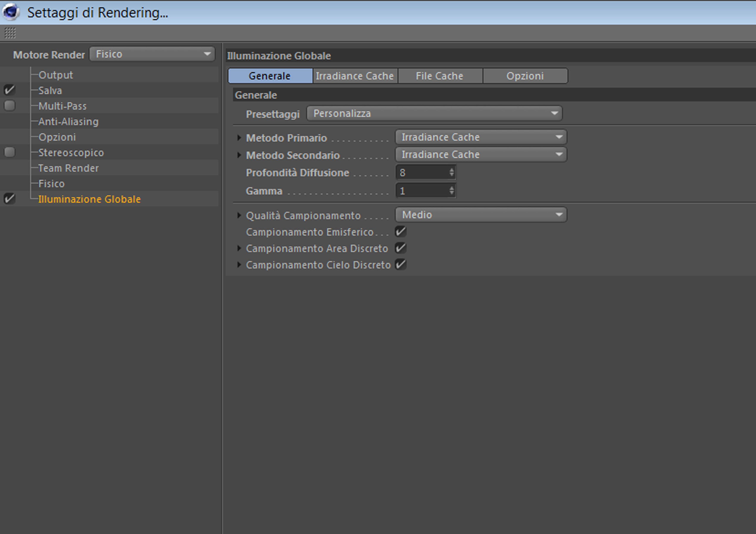Enable the Stereoscopico checkbox
Screen dimensions: 756x534
click(x=9, y=152)
